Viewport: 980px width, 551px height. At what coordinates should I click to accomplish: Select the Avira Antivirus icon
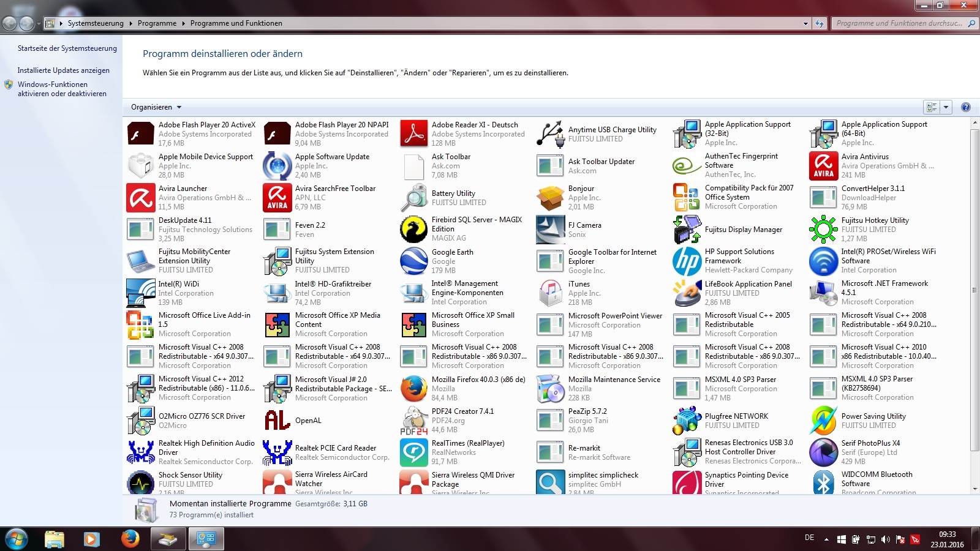[824, 165]
